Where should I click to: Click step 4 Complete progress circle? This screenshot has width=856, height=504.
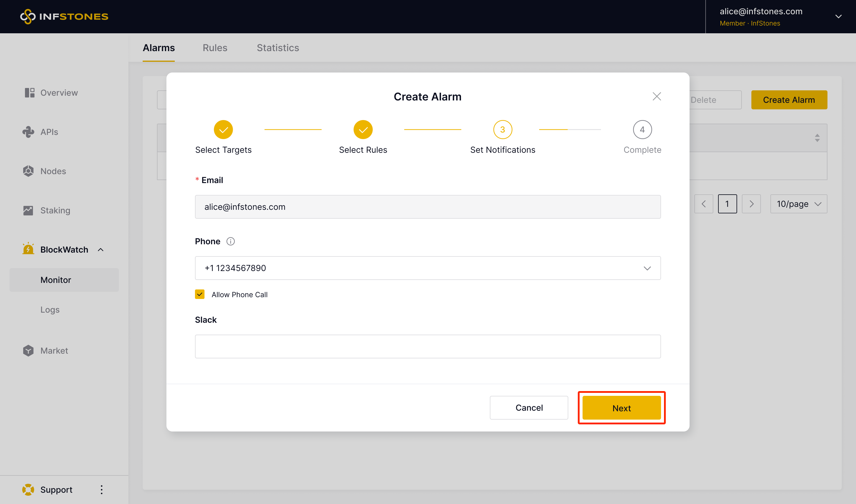(x=642, y=129)
